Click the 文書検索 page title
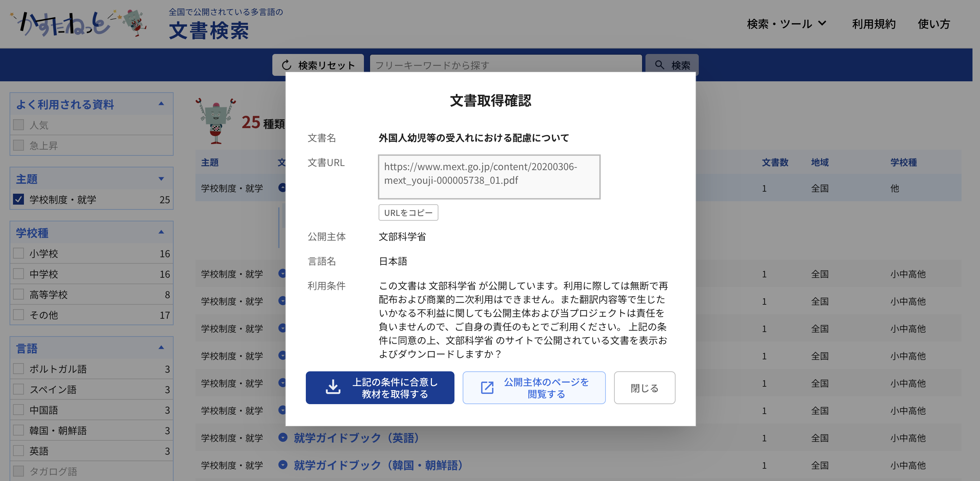Image resolution: width=980 pixels, height=481 pixels. [209, 30]
